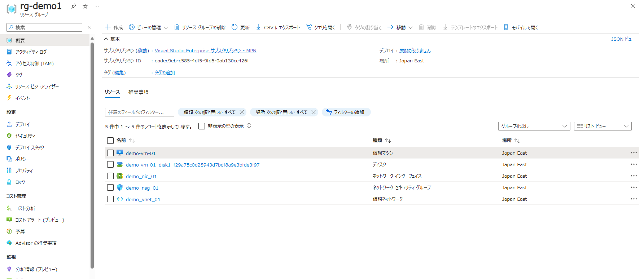Click the shield icon for demo_nsg_01
This screenshot has height=279, width=644.
click(x=120, y=187)
